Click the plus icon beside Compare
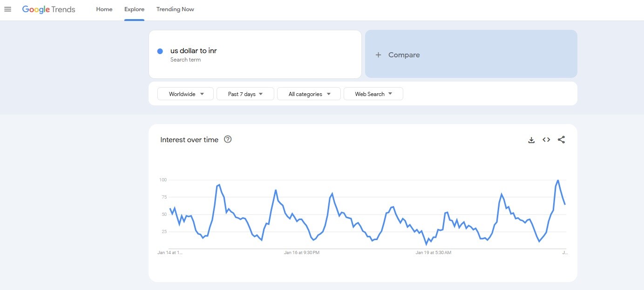This screenshot has width=644, height=290. [379, 55]
